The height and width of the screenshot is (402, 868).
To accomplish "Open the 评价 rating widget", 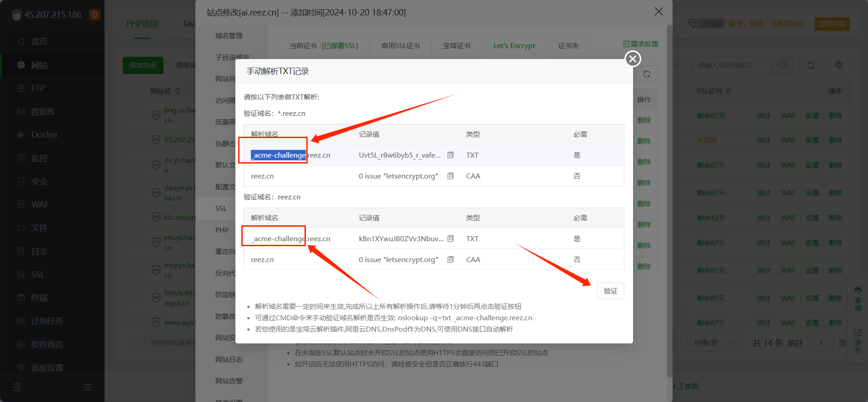I will click(858, 342).
